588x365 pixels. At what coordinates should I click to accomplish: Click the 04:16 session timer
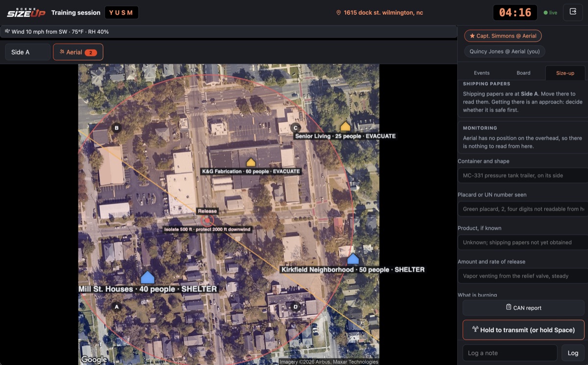point(515,12)
